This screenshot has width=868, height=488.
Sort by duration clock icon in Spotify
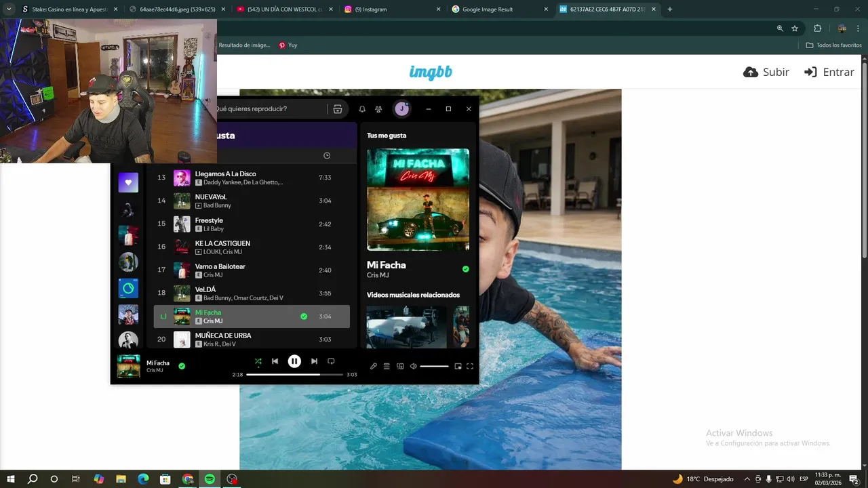click(327, 156)
